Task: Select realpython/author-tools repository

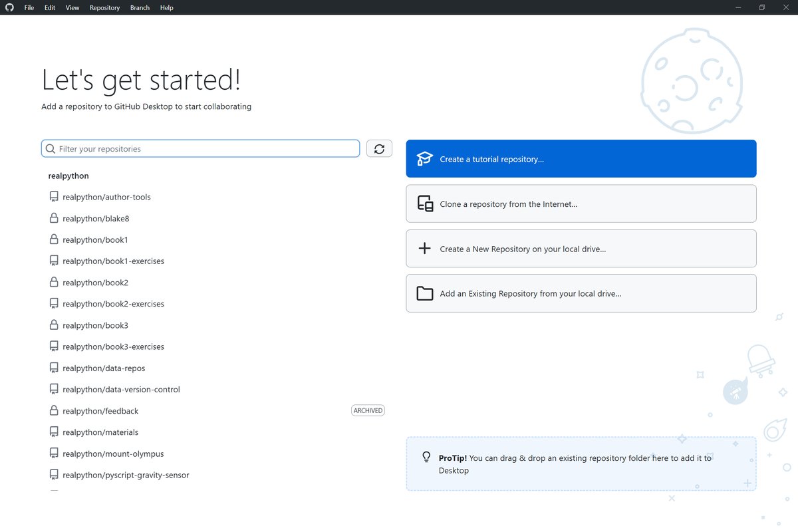Action: click(x=217, y=197)
